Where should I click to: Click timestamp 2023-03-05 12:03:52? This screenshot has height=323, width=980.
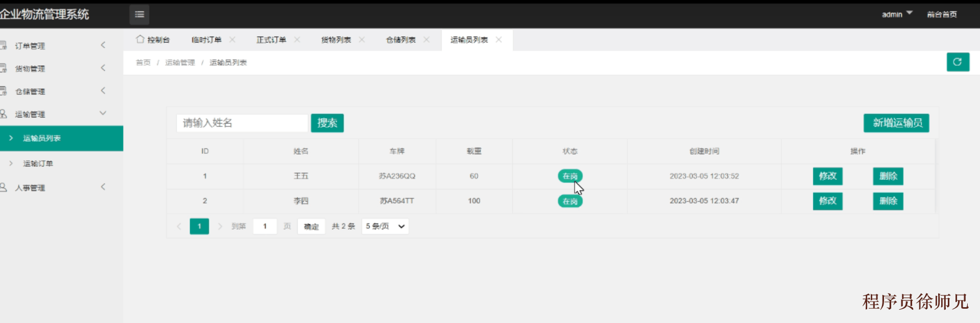704,176
